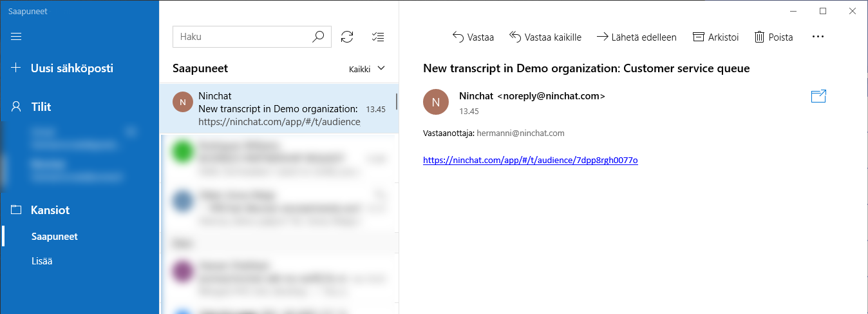Enter selection mode via checklist icon
The height and width of the screenshot is (314, 868).
[x=378, y=37]
